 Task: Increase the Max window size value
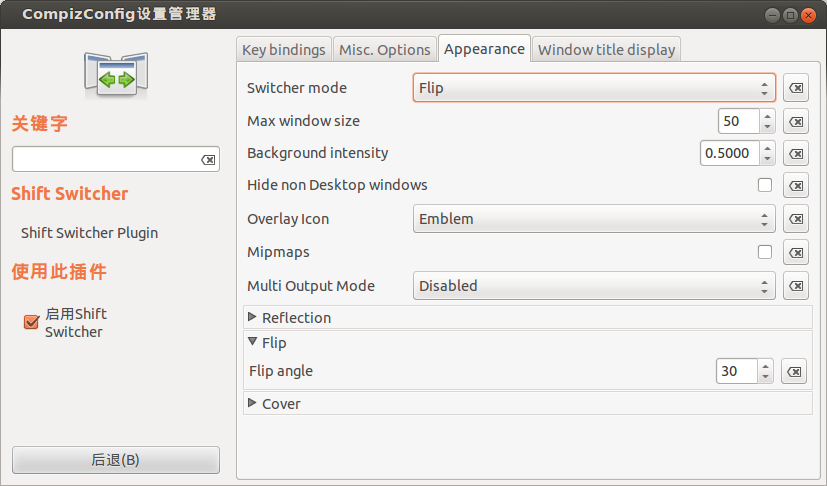coord(767,116)
